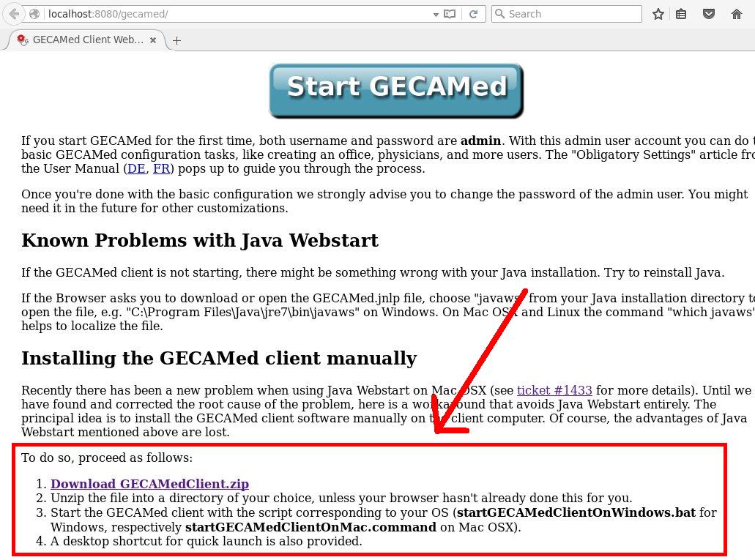Image resolution: width=755 pixels, height=560 pixels.
Task: Open the Pocket icon
Action: pos(709,14)
